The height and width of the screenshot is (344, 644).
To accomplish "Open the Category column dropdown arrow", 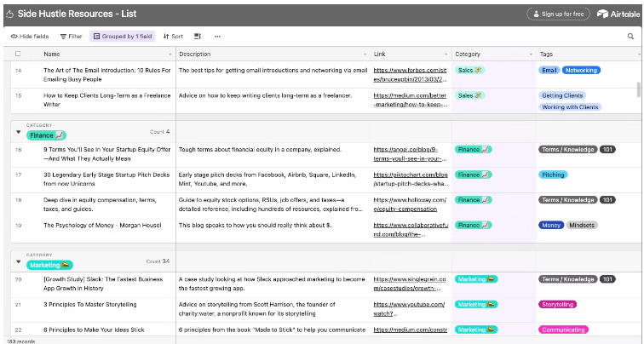I will coord(531,54).
